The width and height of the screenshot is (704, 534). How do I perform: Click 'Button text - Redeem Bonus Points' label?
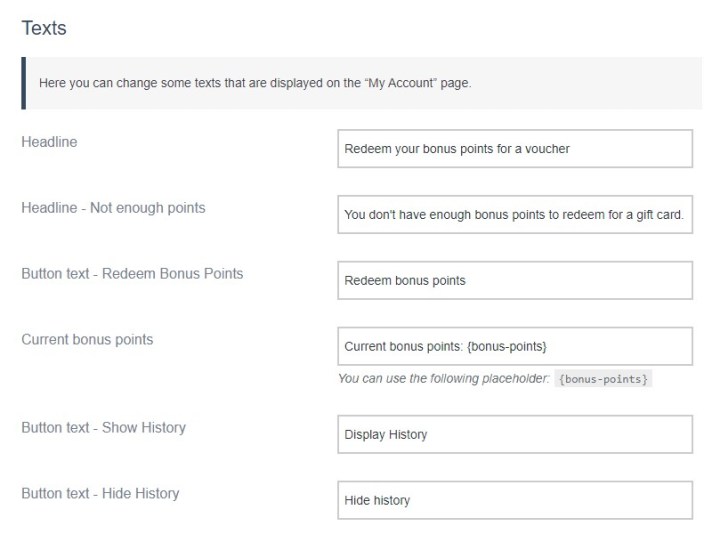click(x=132, y=273)
